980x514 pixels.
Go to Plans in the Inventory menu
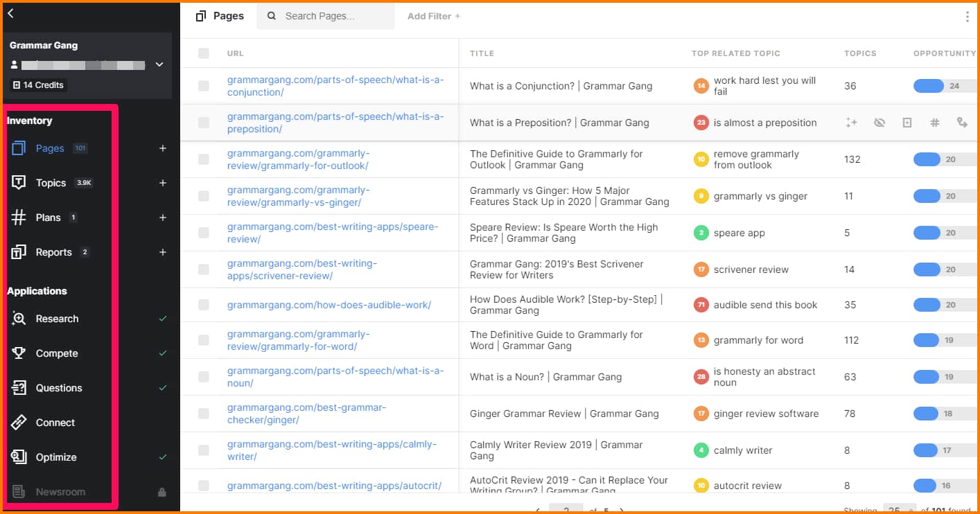click(48, 218)
